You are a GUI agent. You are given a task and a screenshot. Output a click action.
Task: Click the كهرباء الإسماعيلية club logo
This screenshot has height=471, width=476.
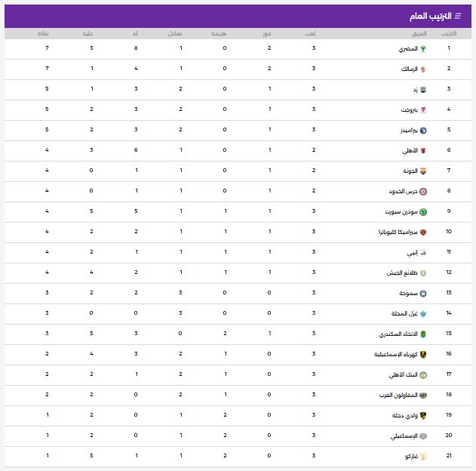[423, 355]
